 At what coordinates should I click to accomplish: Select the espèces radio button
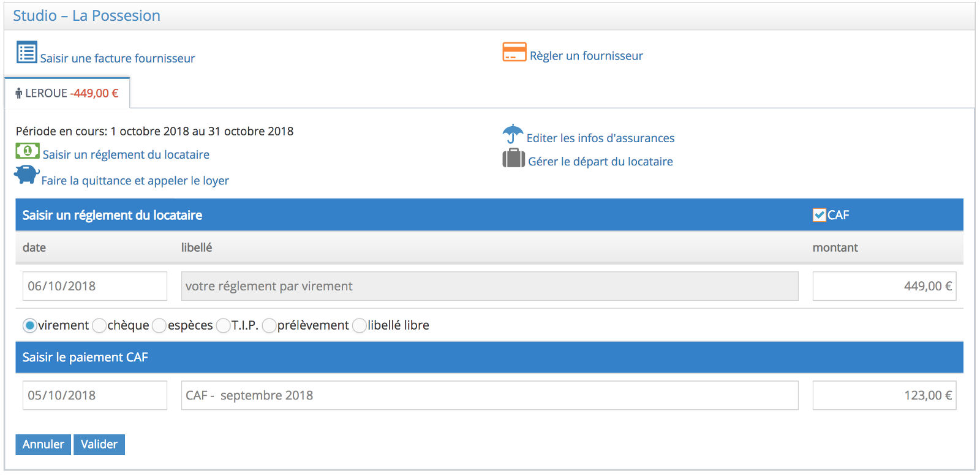[159, 325]
